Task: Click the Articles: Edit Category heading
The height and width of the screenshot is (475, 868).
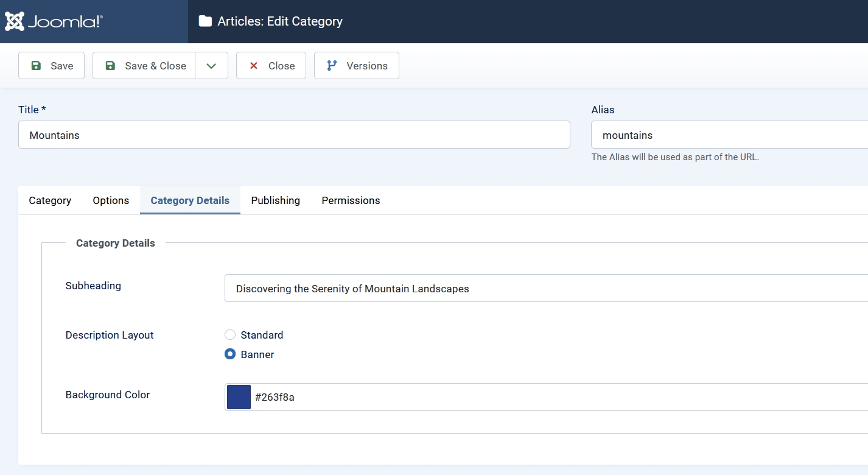Action: point(280,21)
